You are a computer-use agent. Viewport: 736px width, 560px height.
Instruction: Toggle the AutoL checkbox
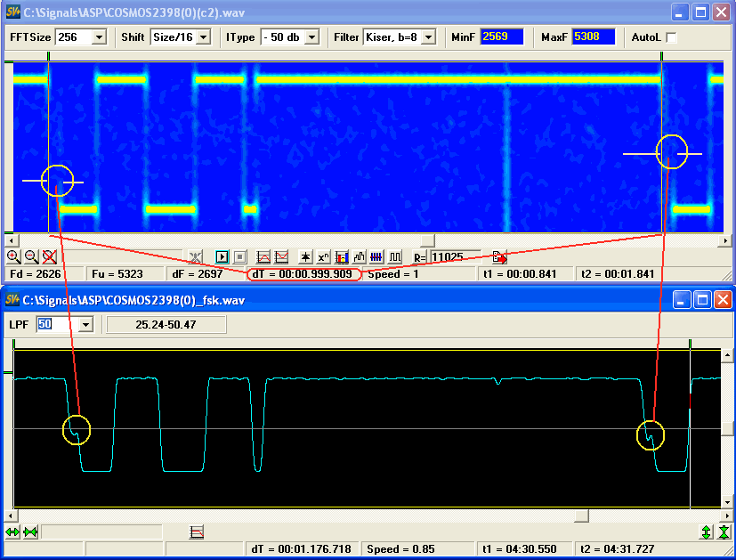coord(671,37)
